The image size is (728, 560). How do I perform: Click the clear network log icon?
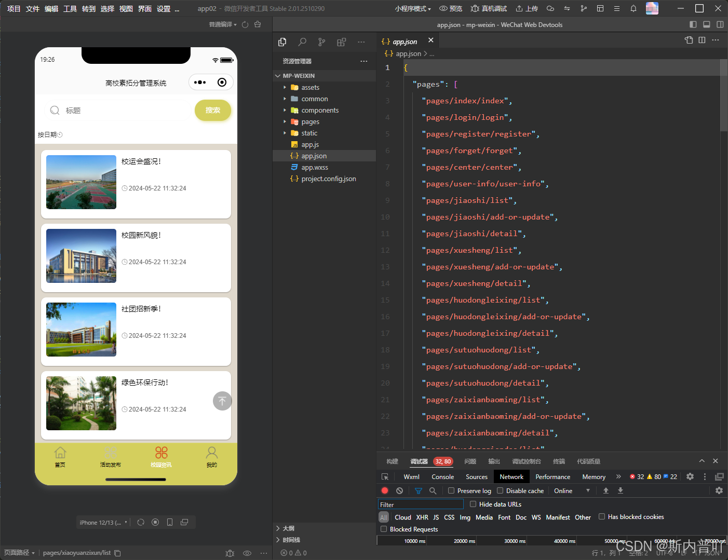coord(399,490)
